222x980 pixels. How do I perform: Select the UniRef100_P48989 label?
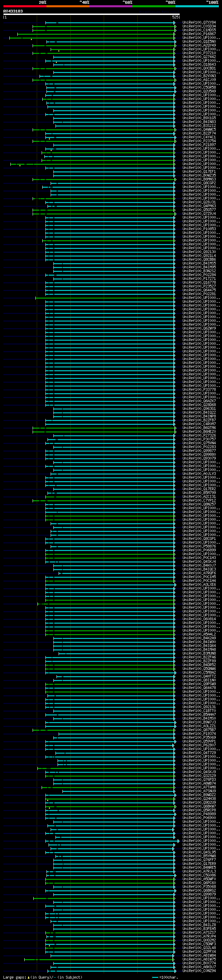tap(199, 814)
